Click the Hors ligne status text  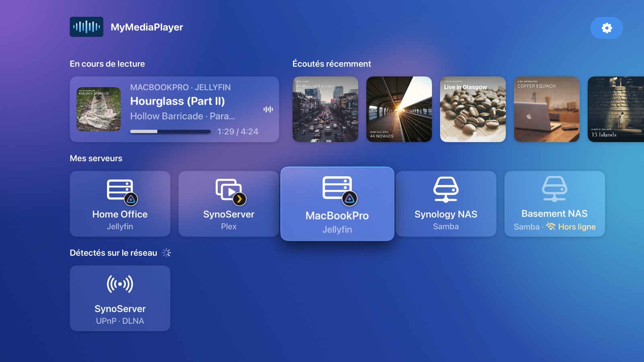(x=577, y=227)
